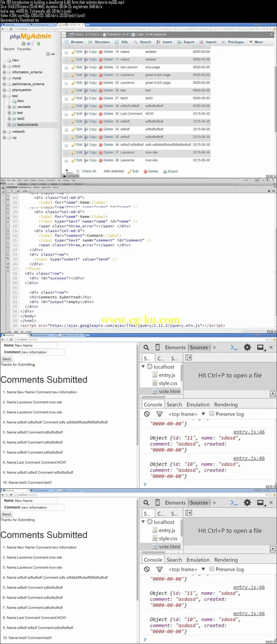Click Send button in upper browser frame
The width and height of the screenshot is (277, 644).
(x=6, y=359)
